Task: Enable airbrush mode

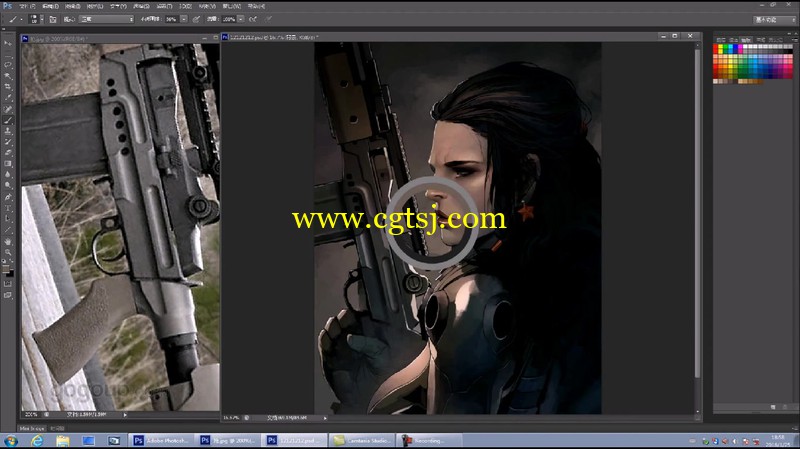Action: click(x=253, y=19)
